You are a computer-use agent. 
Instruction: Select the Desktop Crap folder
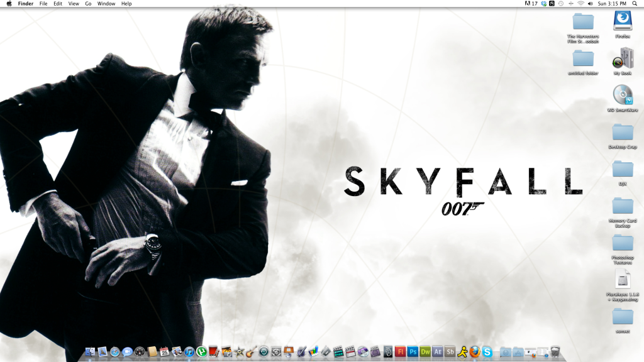tap(623, 132)
